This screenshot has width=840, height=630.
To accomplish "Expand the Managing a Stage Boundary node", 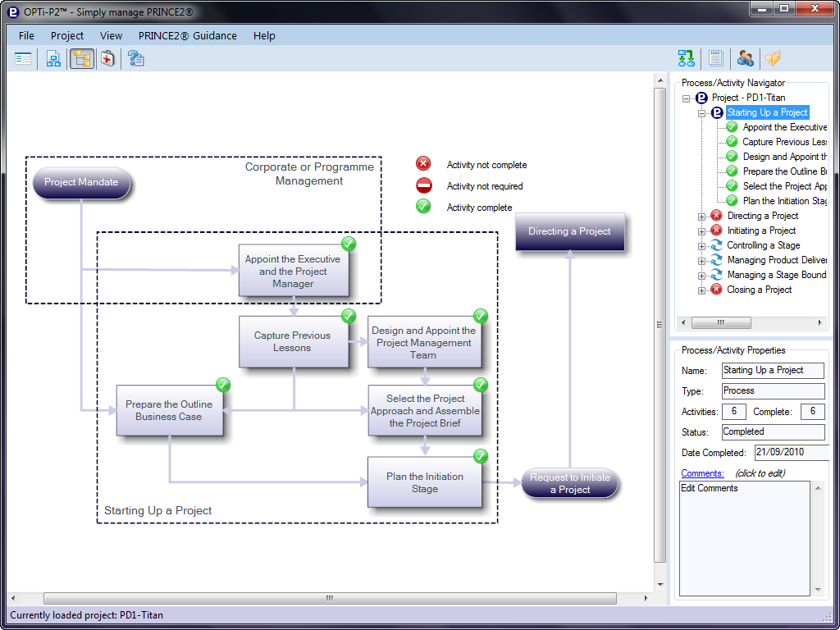I will (702, 276).
